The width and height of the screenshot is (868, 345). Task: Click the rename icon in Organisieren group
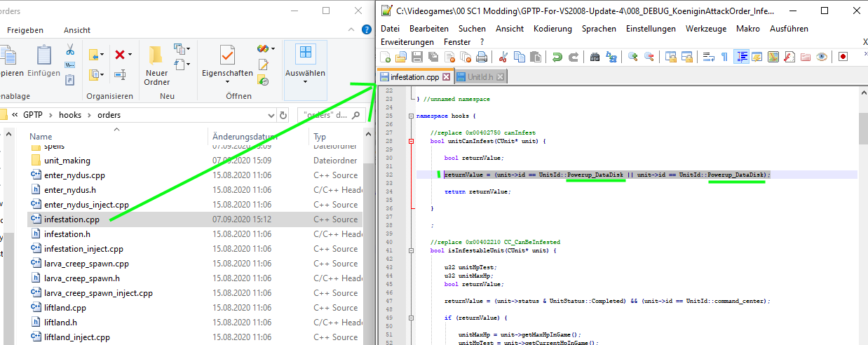click(120, 74)
